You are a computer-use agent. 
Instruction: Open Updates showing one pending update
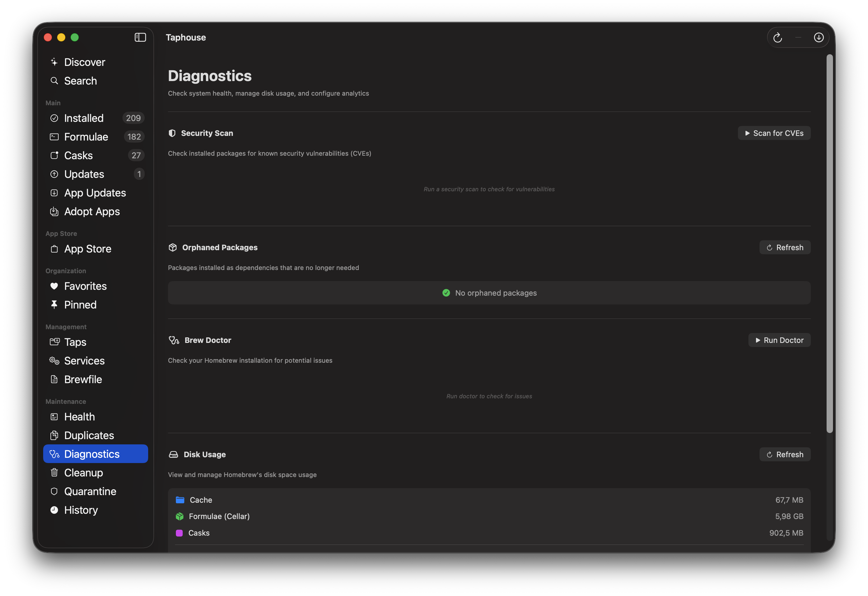84,174
